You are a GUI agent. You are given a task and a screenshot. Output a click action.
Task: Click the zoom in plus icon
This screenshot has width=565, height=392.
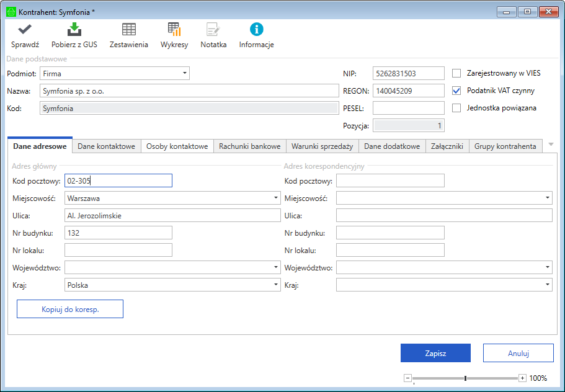point(522,378)
